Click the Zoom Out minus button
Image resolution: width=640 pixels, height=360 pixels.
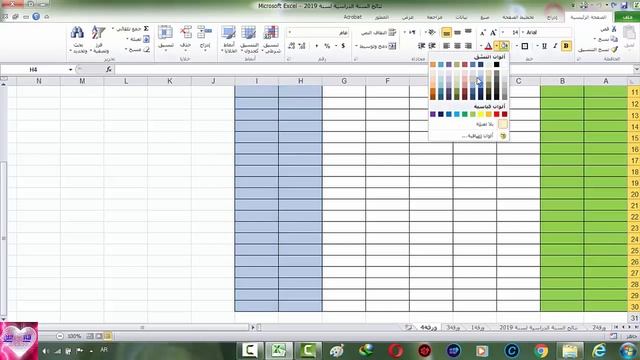coord(60,336)
